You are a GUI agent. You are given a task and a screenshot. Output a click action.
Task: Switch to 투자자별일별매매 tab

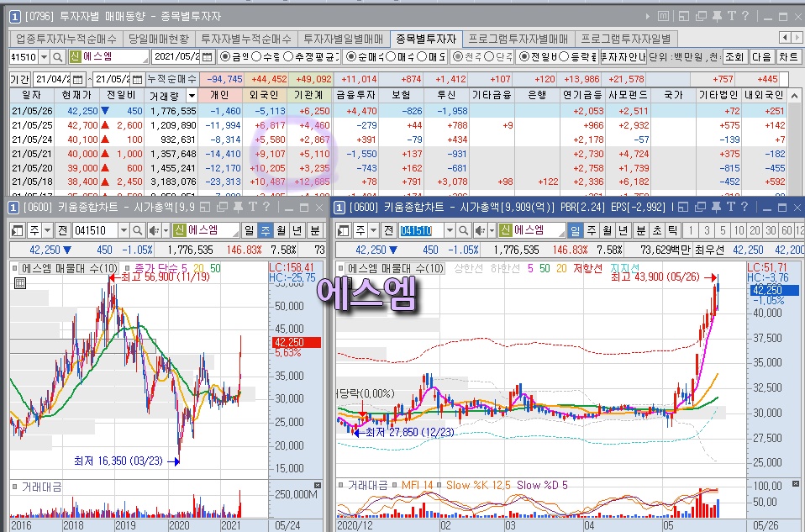pyautogui.click(x=344, y=39)
